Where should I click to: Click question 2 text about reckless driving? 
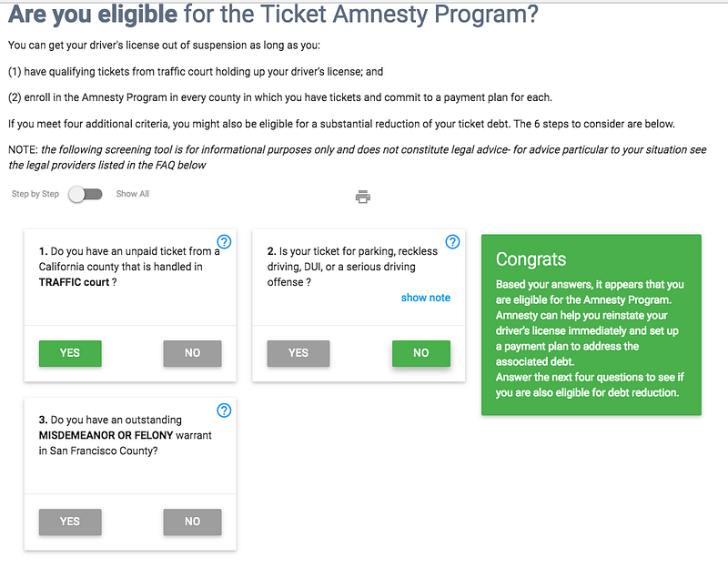tap(351, 267)
